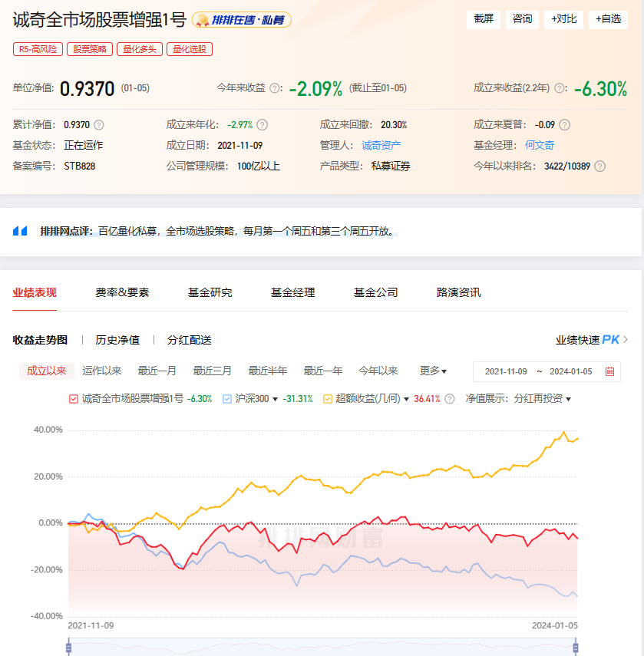Click the 排排在售·私募 badge
The width and height of the screenshot is (644, 656).
click(242, 20)
